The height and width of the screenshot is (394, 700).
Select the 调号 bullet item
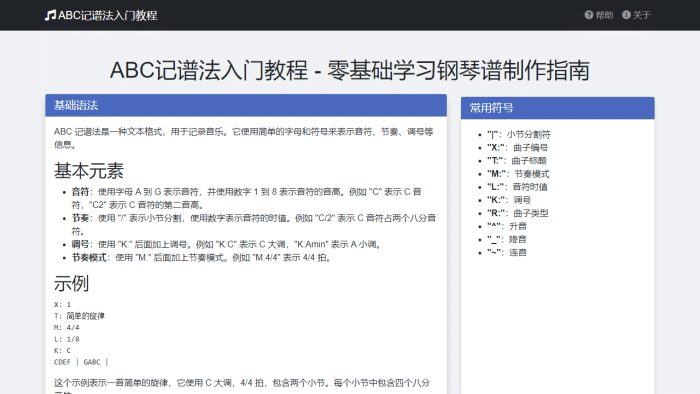click(226, 244)
